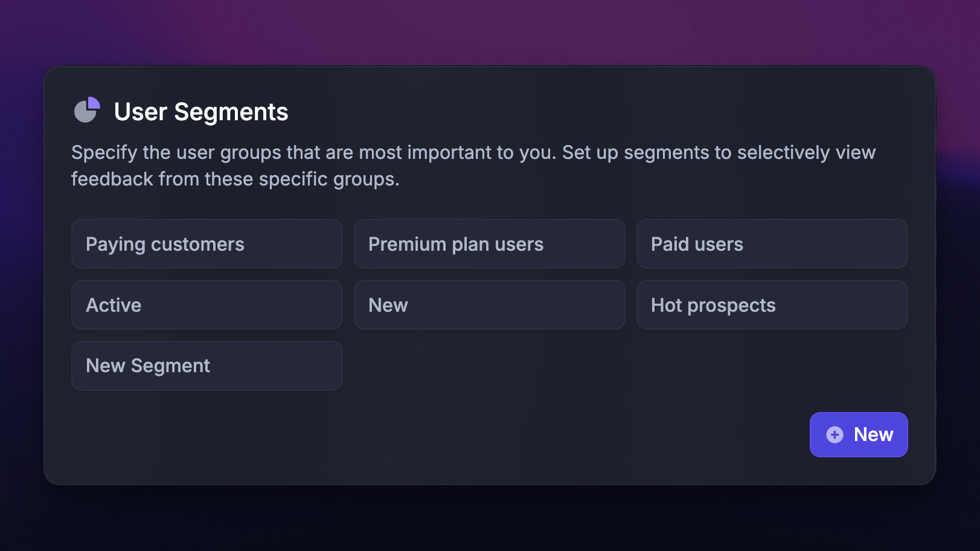The height and width of the screenshot is (551, 980).
Task: Select the Paying customers segment
Action: [x=207, y=244]
